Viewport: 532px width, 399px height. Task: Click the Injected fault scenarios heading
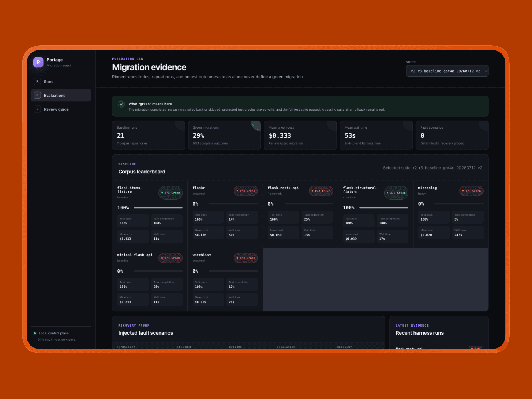[146, 333]
